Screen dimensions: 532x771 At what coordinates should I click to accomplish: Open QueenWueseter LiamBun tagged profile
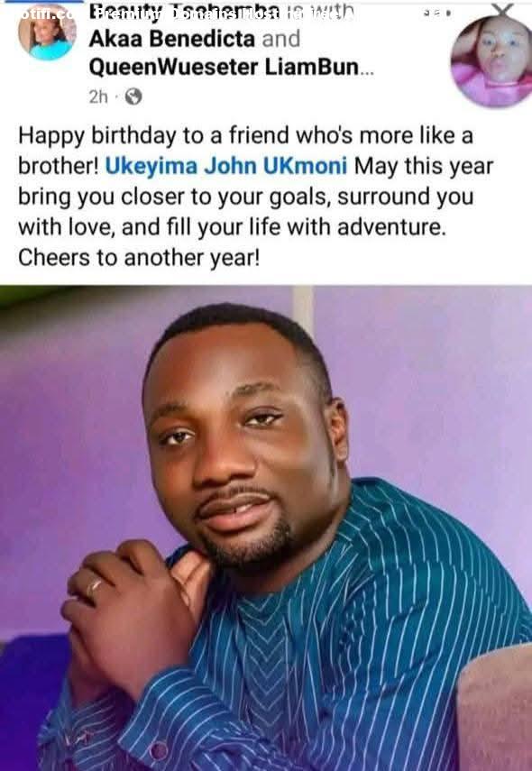pos(224,68)
